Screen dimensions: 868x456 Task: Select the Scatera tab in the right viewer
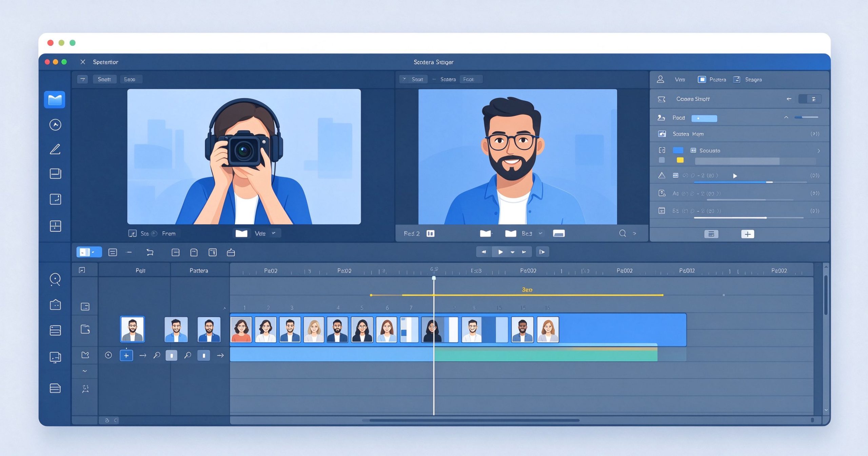(448, 79)
